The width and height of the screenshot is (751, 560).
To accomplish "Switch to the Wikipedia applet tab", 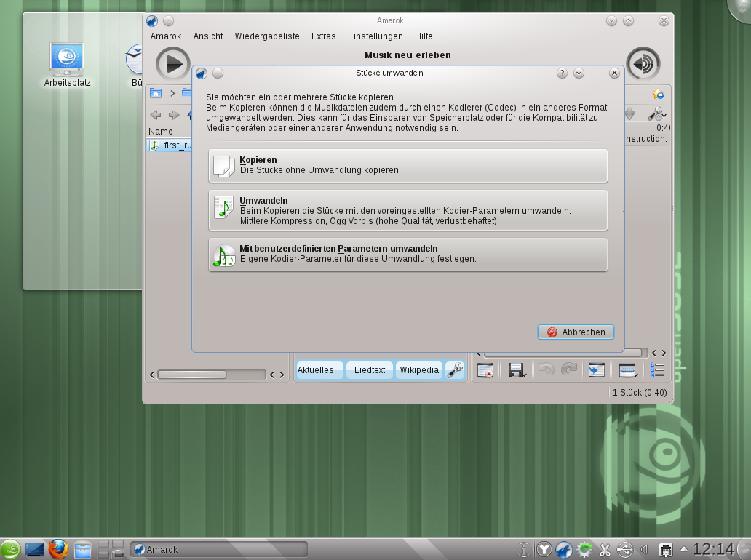I will point(419,370).
